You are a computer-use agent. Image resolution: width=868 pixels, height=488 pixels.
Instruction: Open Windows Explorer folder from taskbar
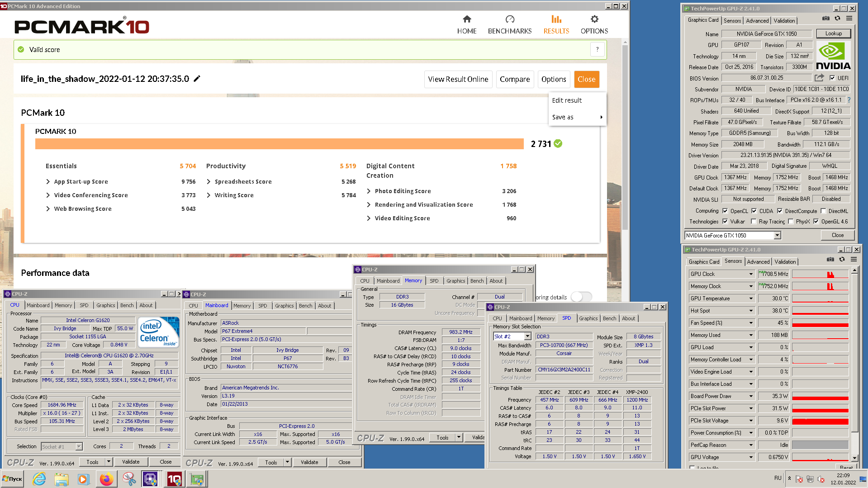tap(61, 479)
